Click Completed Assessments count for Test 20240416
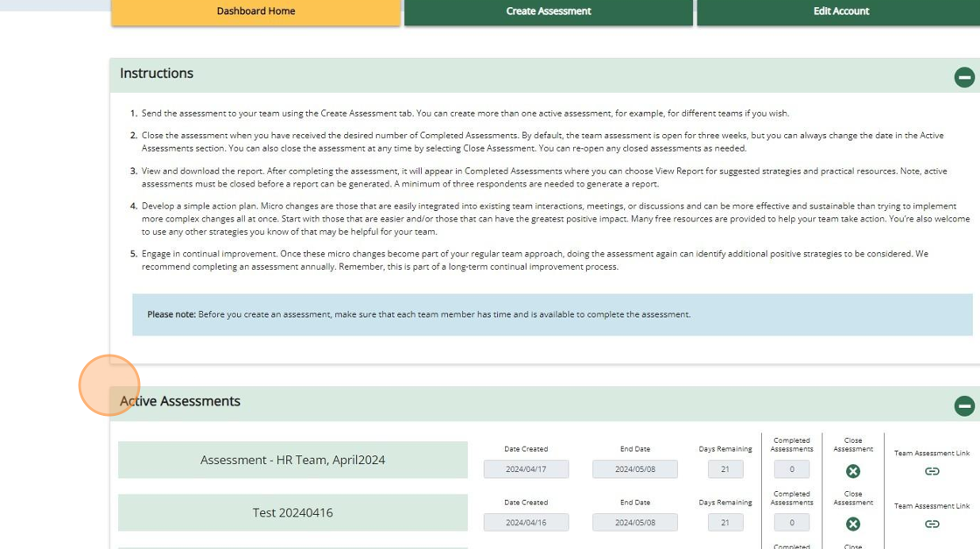 791,522
